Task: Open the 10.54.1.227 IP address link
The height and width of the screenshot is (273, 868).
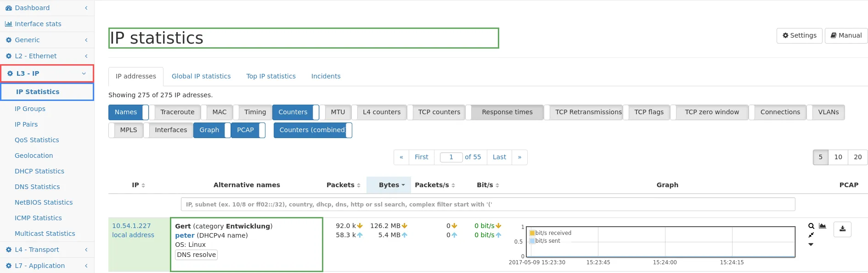Action: [x=131, y=226]
